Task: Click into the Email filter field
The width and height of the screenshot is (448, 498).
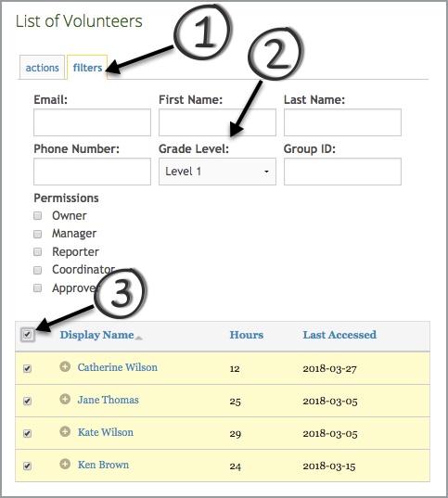Action: [x=92, y=122]
